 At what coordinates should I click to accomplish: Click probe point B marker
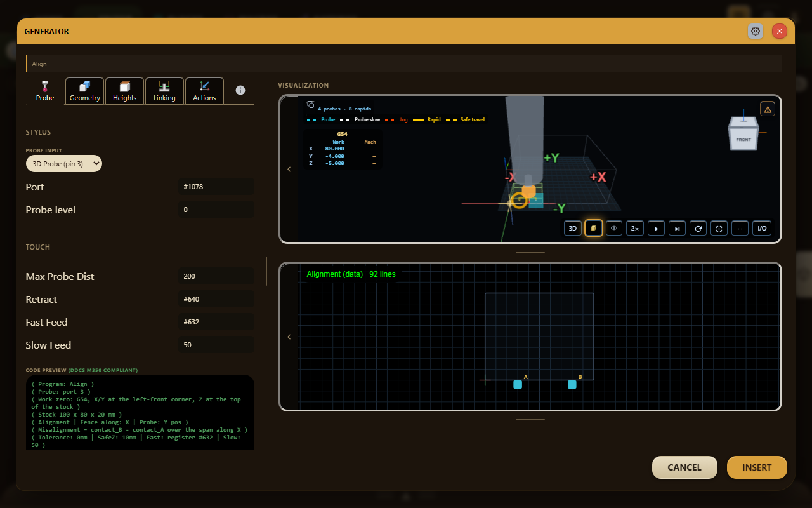pos(572,384)
